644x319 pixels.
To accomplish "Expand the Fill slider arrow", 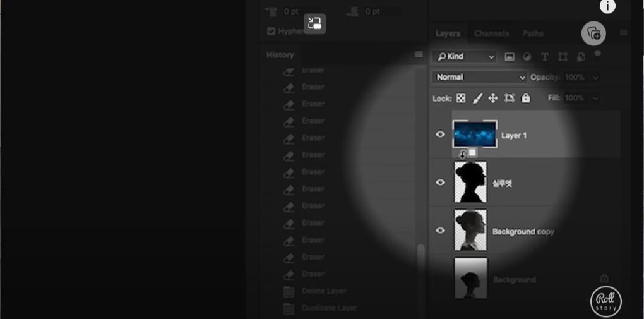I will 595,99.
